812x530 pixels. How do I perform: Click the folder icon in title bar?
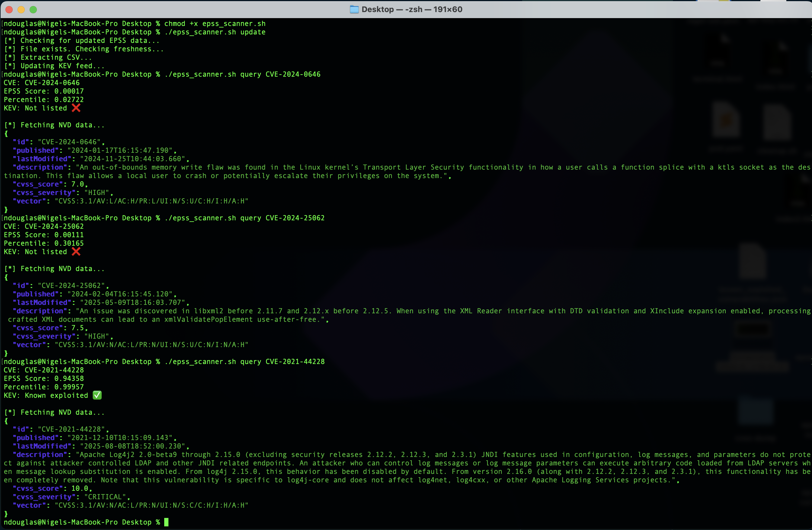point(354,10)
